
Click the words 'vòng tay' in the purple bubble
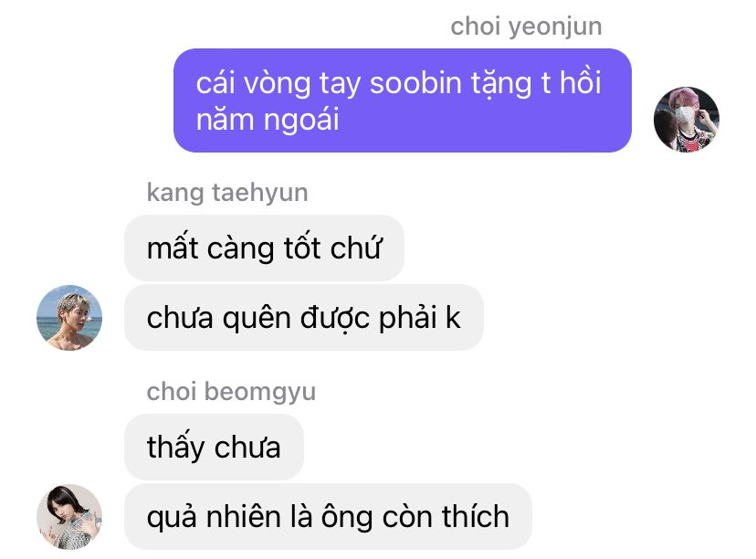tap(301, 84)
